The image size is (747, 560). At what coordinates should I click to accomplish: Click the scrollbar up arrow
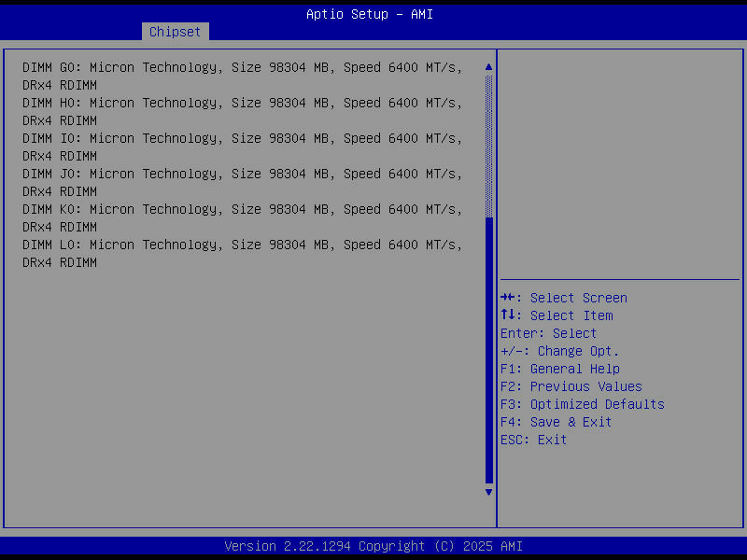click(x=487, y=66)
